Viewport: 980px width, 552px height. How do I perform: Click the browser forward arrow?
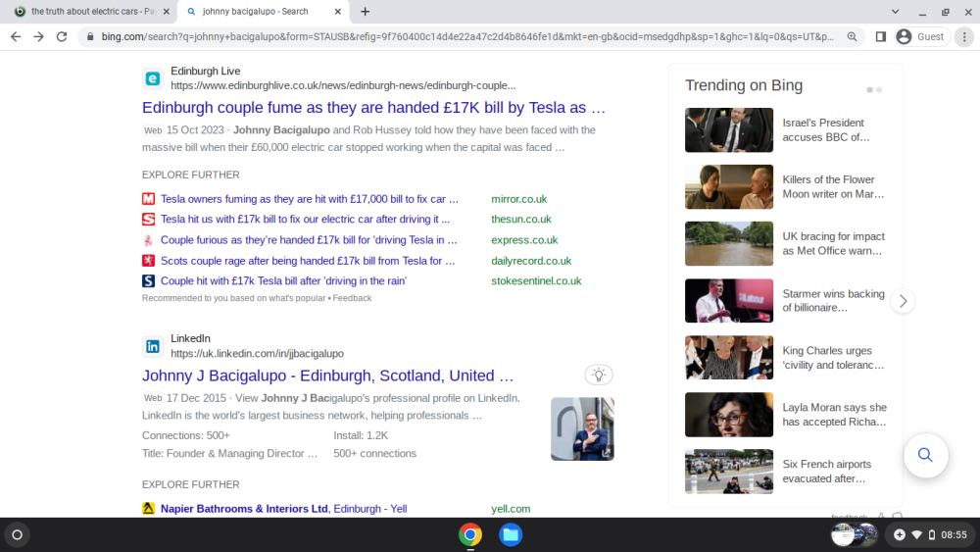point(39,37)
